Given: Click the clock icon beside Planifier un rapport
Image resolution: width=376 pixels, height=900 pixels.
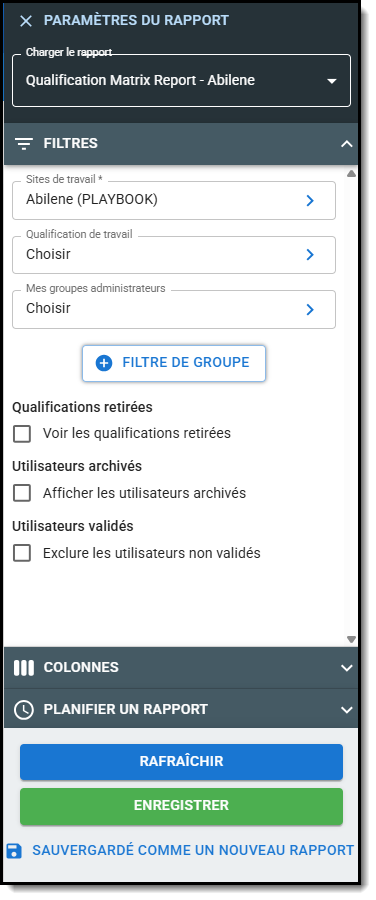Looking at the screenshot, I should click(x=24, y=709).
